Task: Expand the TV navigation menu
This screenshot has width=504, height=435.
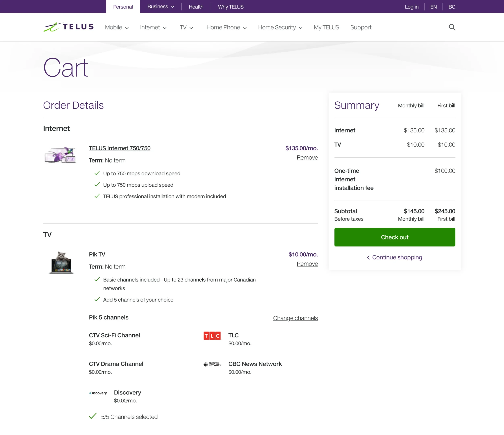Action: click(186, 27)
